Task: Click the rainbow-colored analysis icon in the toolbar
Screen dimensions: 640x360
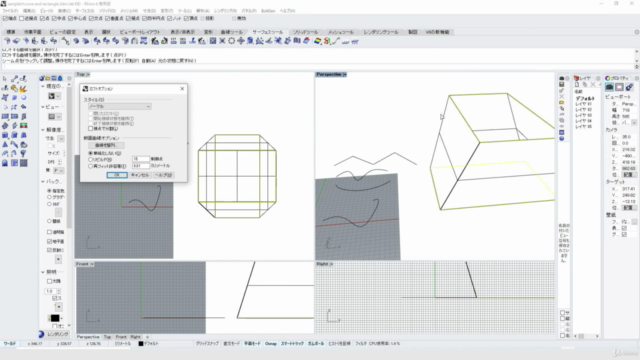Action: [318, 41]
